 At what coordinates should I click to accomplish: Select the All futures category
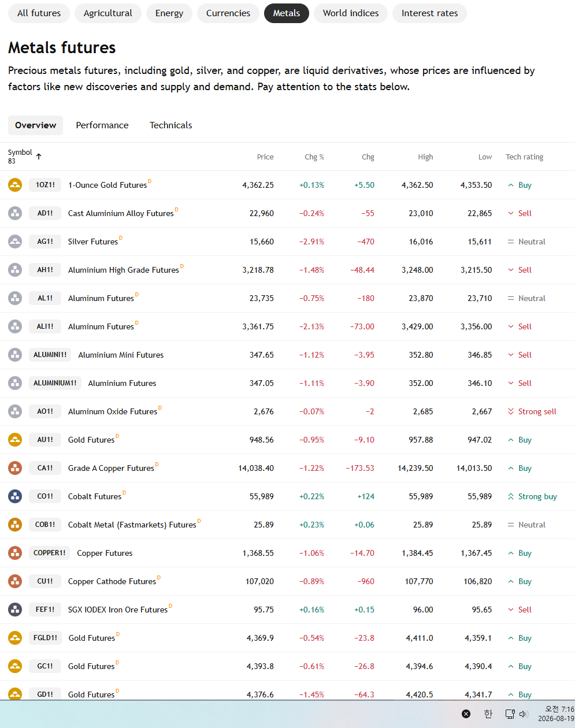click(x=39, y=13)
